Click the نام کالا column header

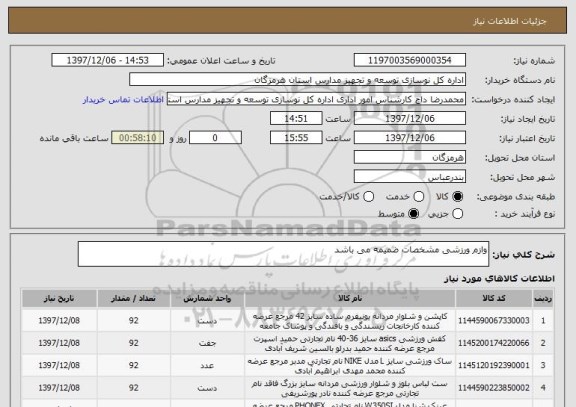pyautogui.click(x=350, y=298)
